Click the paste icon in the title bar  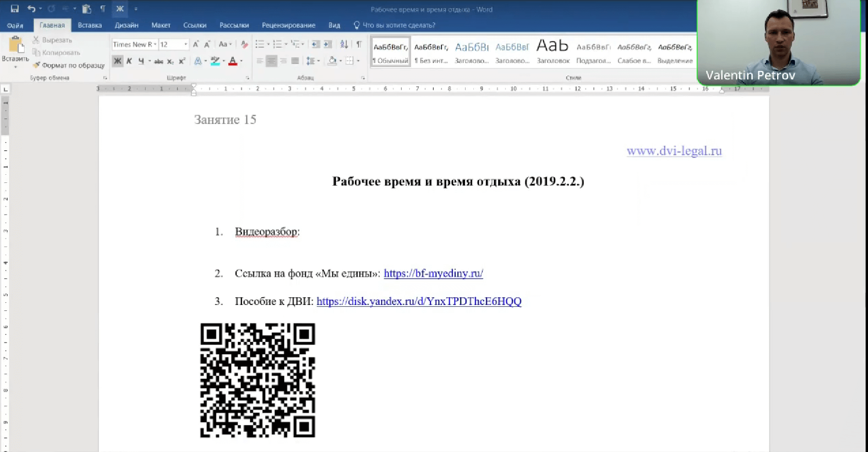tap(87, 9)
